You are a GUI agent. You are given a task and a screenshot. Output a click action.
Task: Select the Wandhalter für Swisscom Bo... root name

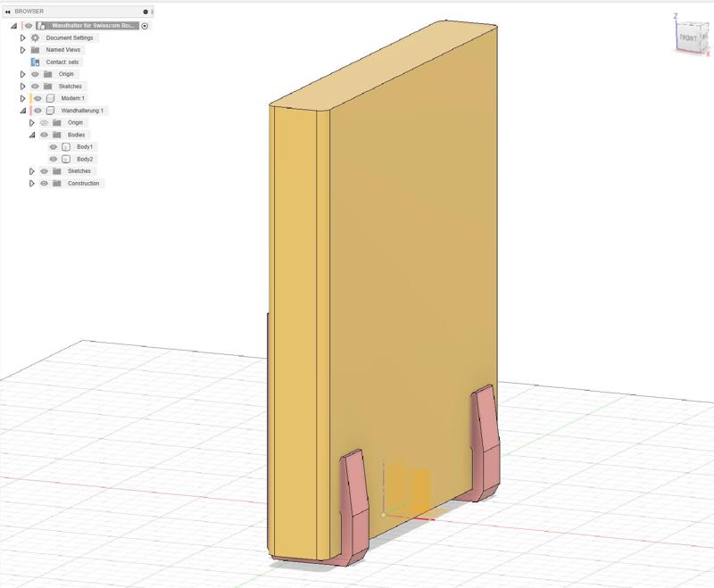(x=93, y=26)
